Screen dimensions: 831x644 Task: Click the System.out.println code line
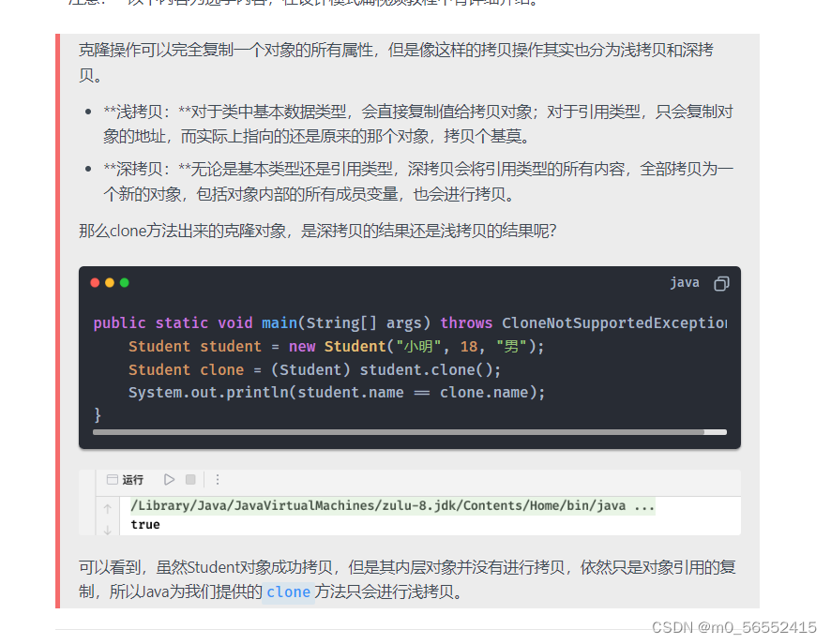337,393
